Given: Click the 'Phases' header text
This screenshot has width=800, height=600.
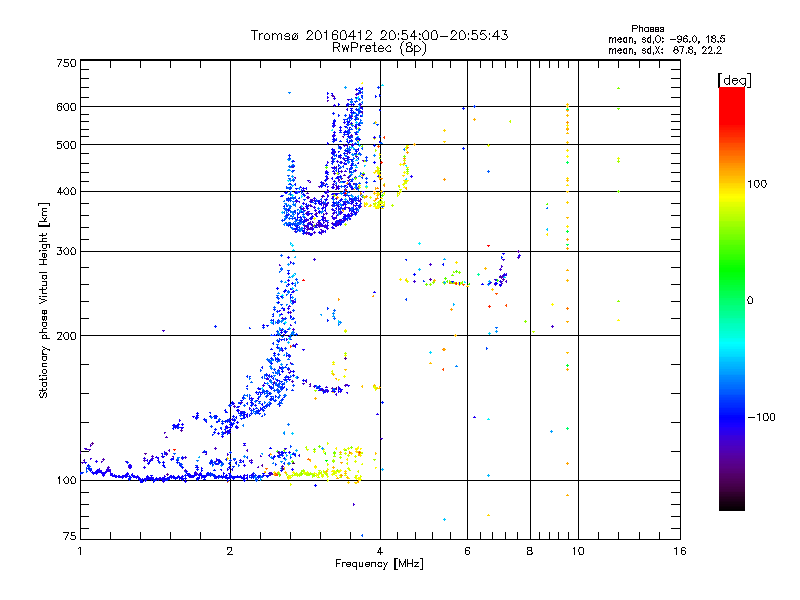Looking at the screenshot, I should point(647,29).
